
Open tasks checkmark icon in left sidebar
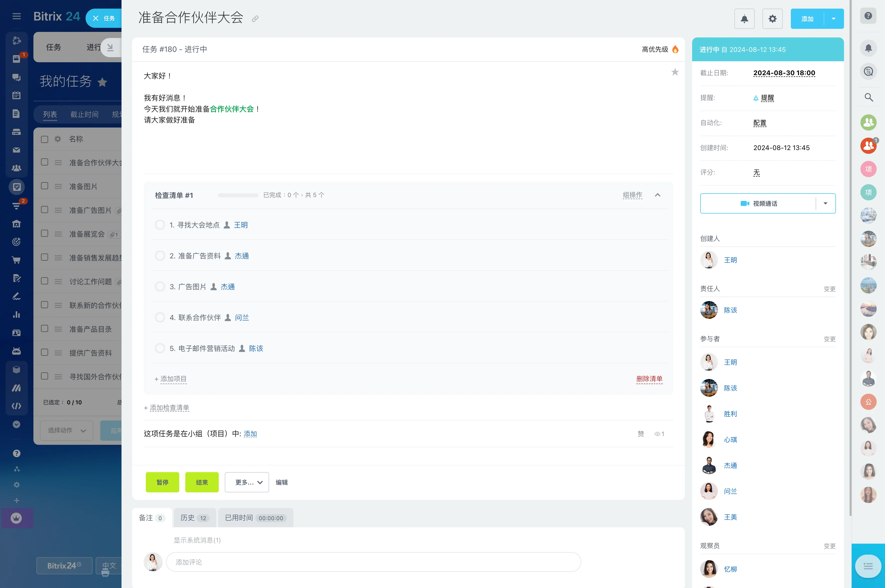pyautogui.click(x=16, y=187)
